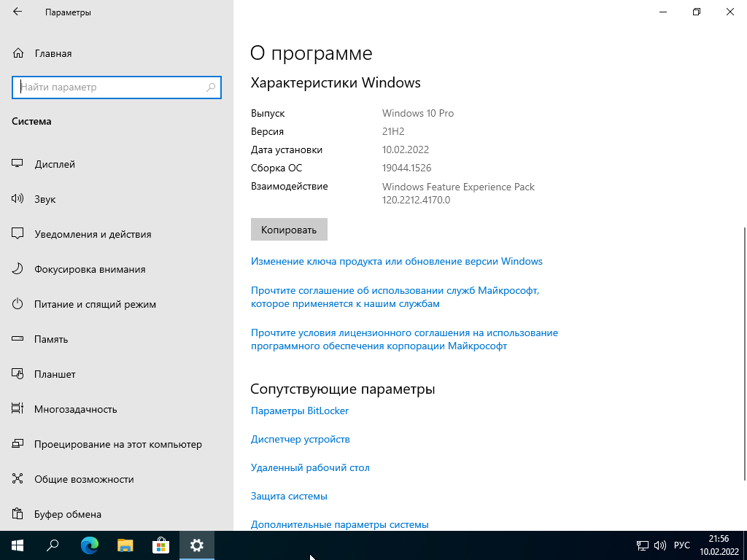The height and width of the screenshot is (560, 747).
Task: Open Диспетчер устройств link
Action: point(300,439)
